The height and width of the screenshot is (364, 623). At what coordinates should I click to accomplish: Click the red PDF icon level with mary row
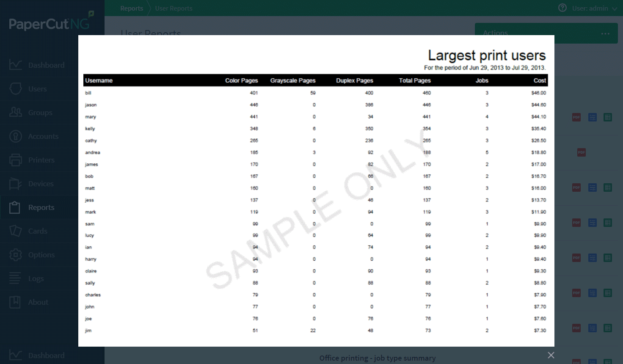(x=576, y=117)
